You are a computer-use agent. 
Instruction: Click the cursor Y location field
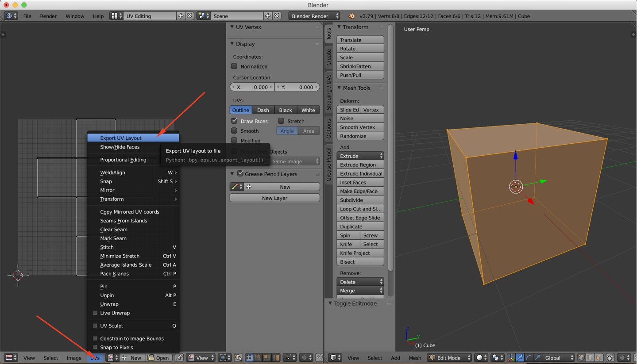(297, 87)
